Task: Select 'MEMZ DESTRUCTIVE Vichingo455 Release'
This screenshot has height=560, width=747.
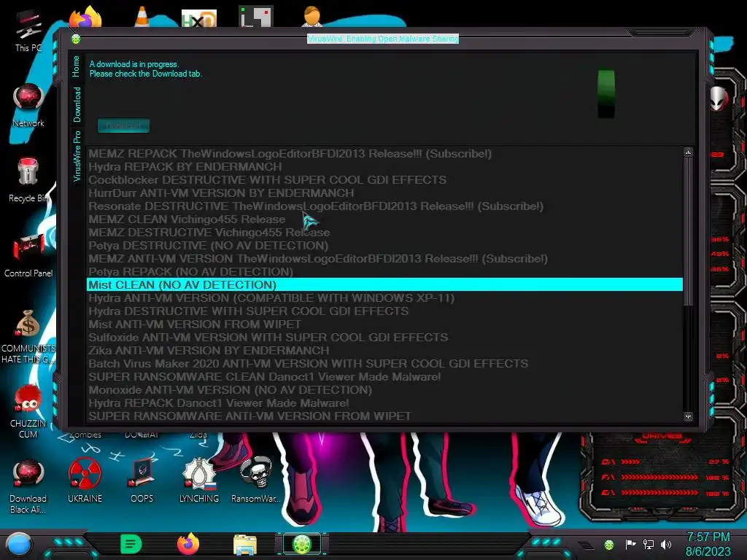Action: pos(385,233)
